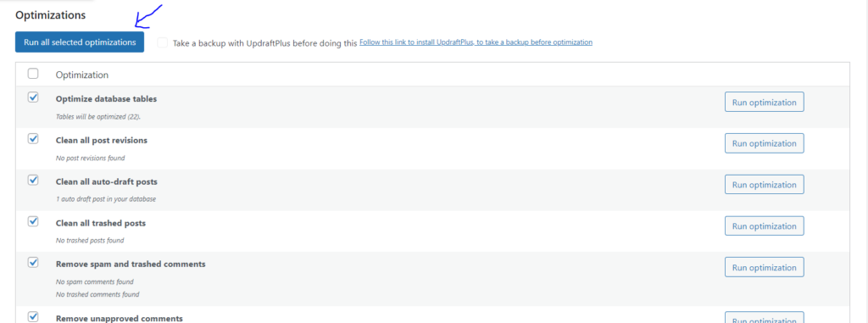Uncheck Clean all trashed posts checkbox
868x323 pixels.
point(33,221)
